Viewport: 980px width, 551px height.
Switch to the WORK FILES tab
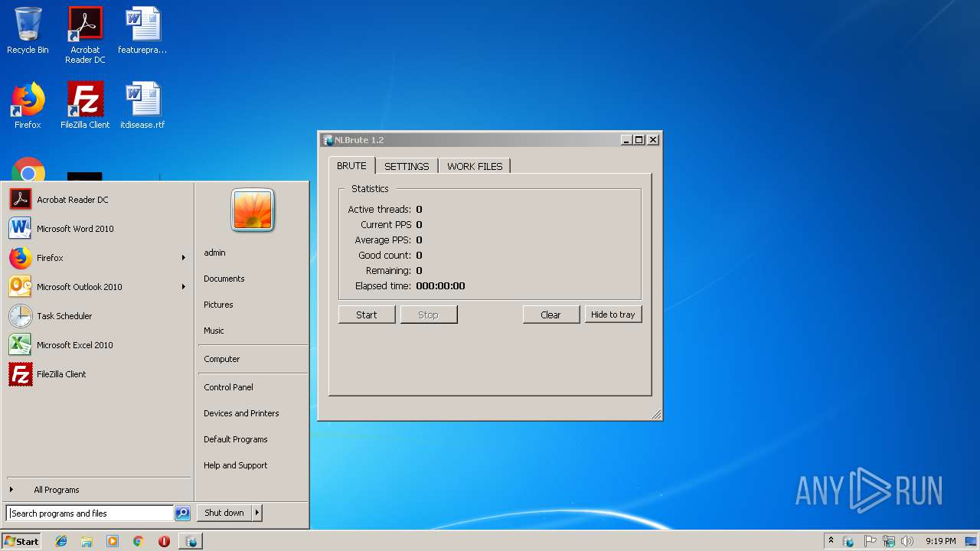click(475, 166)
